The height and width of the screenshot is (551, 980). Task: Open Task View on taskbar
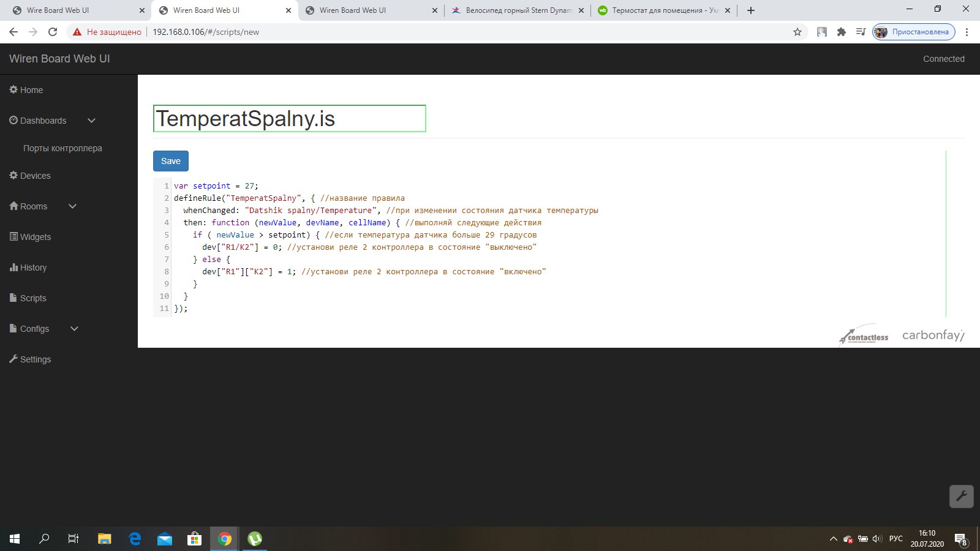(x=73, y=539)
